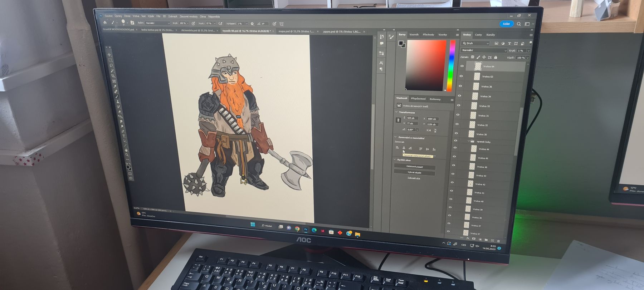Select the Move tool in the toolbar
The height and width of the screenshot is (290, 644).
(109, 55)
